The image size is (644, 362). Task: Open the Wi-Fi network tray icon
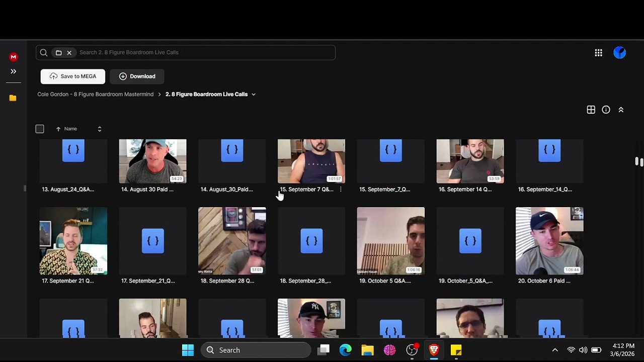pyautogui.click(x=571, y=350)
